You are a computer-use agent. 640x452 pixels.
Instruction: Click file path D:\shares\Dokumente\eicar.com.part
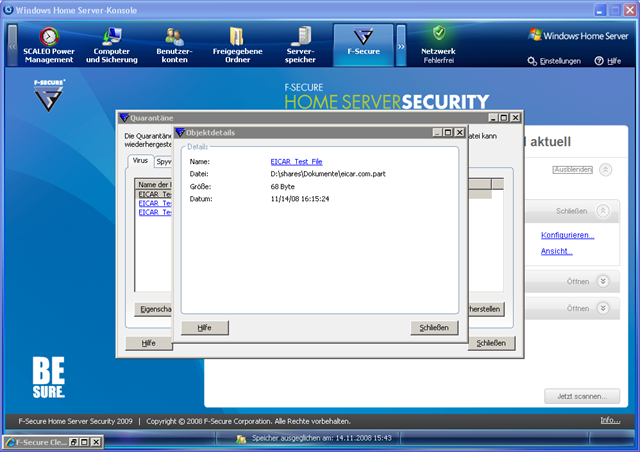click(328, 174)
